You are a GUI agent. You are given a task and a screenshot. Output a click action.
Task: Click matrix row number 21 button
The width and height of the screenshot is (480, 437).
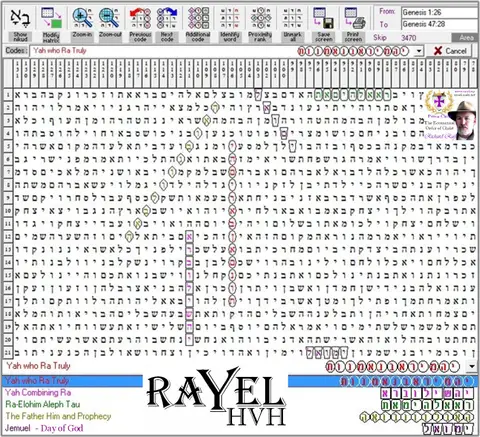[8, 352]
